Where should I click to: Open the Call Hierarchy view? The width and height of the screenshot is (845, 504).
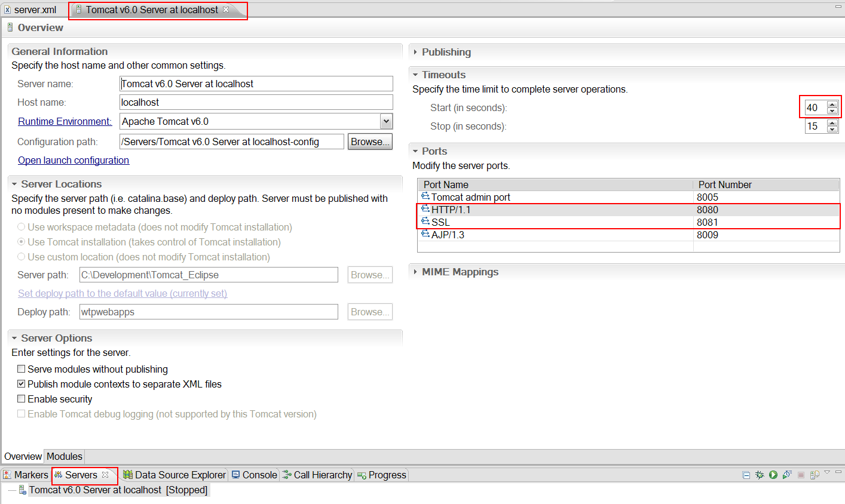[317, 475]
